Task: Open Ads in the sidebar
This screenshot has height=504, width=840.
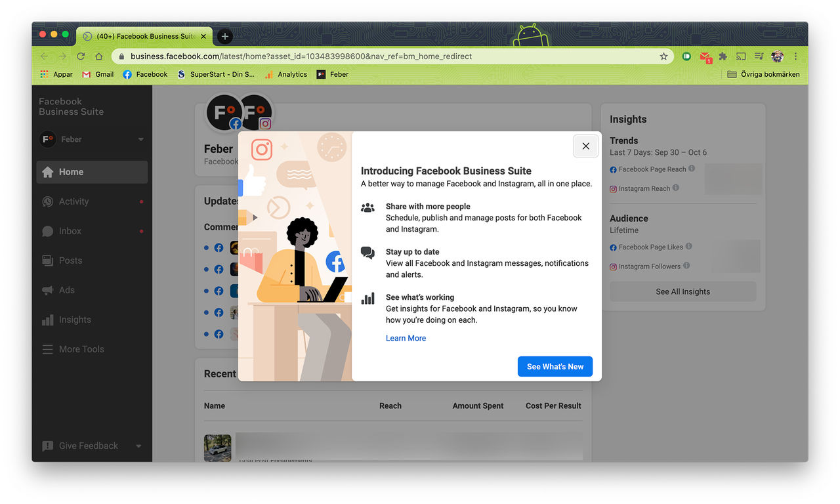Action: pos(92,290)
